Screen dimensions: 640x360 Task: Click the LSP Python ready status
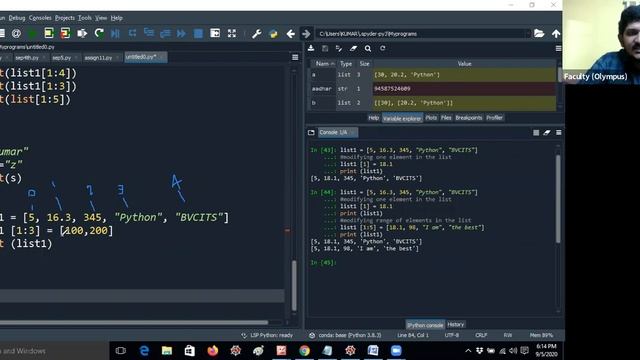click(x=267, y=336)
